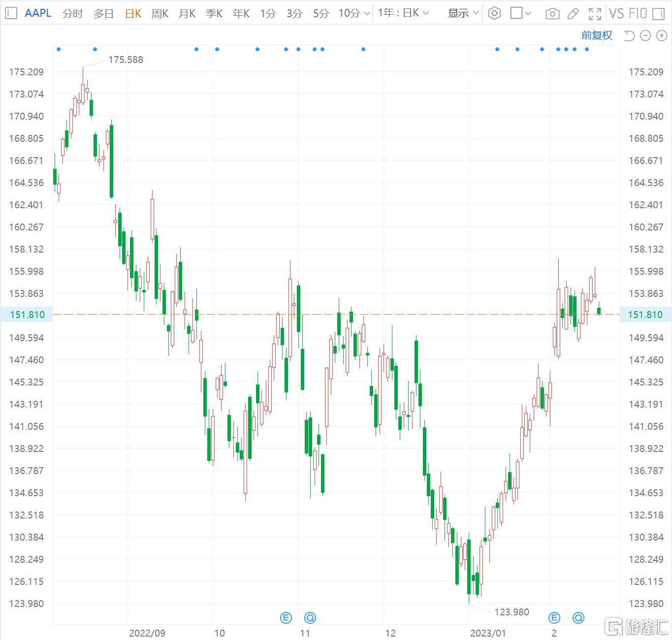
Task: Toggle the left sidebar panel
Action: [x=11, y=13]
